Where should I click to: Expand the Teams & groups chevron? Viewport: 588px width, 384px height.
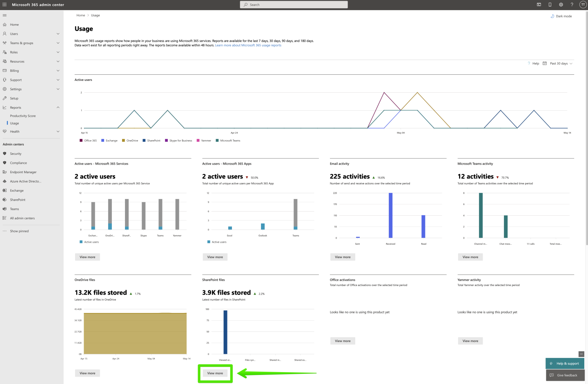[x=58, y=43]
